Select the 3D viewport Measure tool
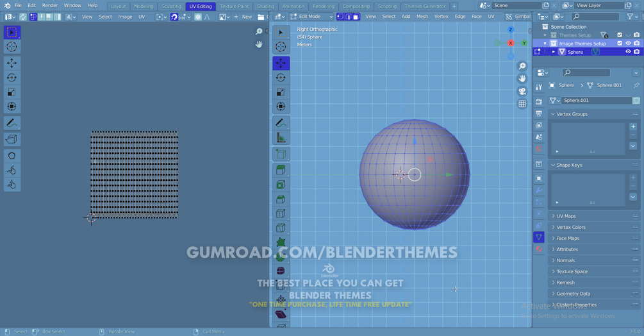Image resolution: width=644 pixels, height=336 pixels. pos(281,137)
